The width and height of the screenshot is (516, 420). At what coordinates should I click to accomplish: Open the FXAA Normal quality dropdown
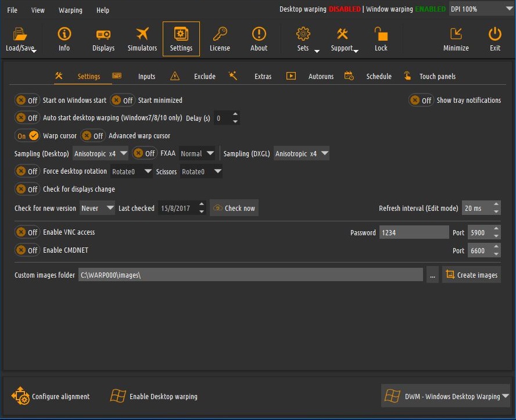[x=197, y=153]
